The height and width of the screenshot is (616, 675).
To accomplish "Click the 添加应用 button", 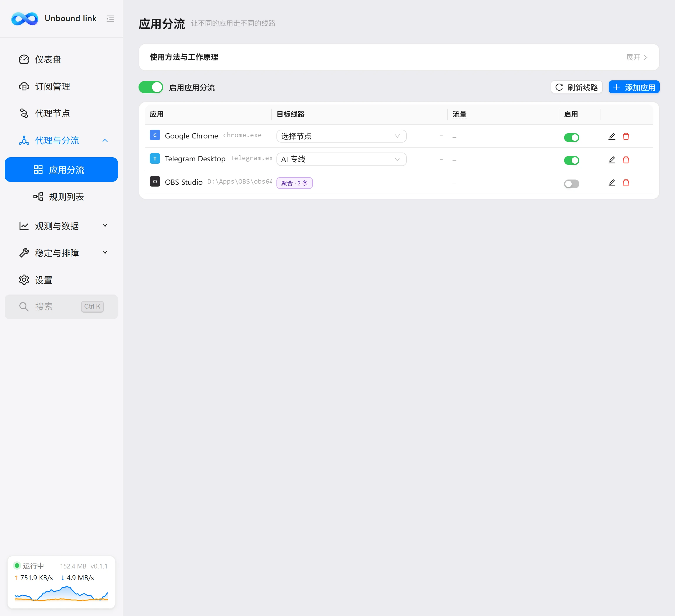I will [634, 87].
